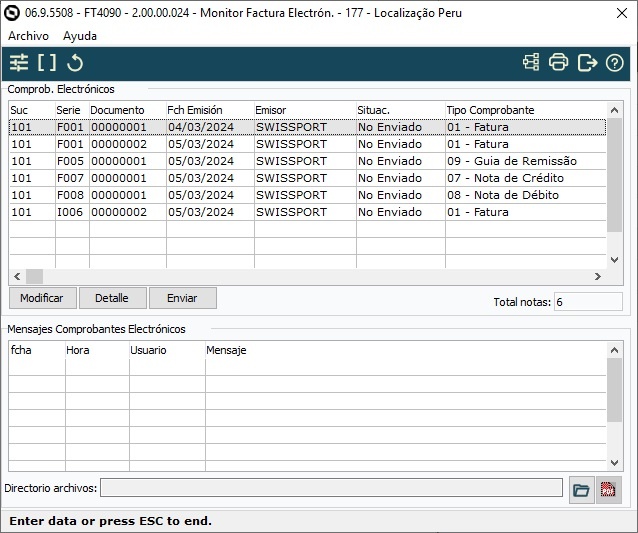Screen dimensions: 638x533
Task: Click the Modificar button
Action: coord(42,298)
